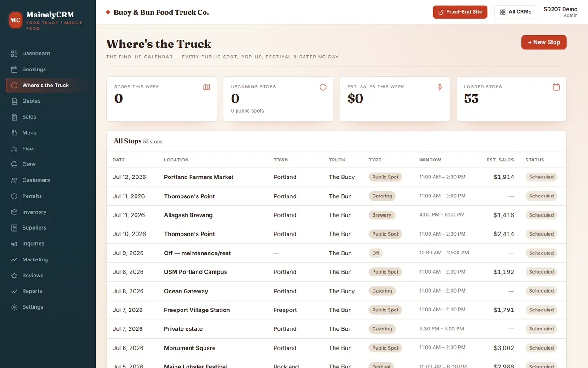Select the Portland Farmers Market location

click(x=198, y=177)
